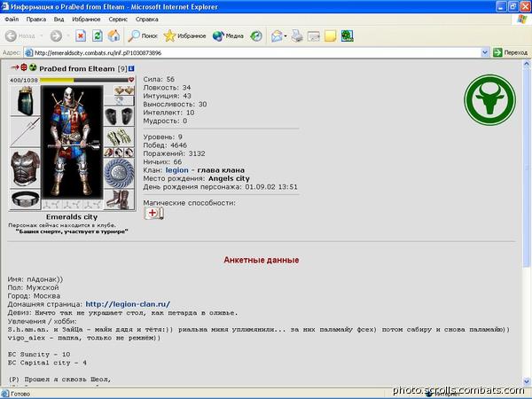Image resolution: width=532 pixels, height=399 pixels.
Task: Click the Internet Explorer title bar icon
Action: pyautogui.click(x=5, y=6)
